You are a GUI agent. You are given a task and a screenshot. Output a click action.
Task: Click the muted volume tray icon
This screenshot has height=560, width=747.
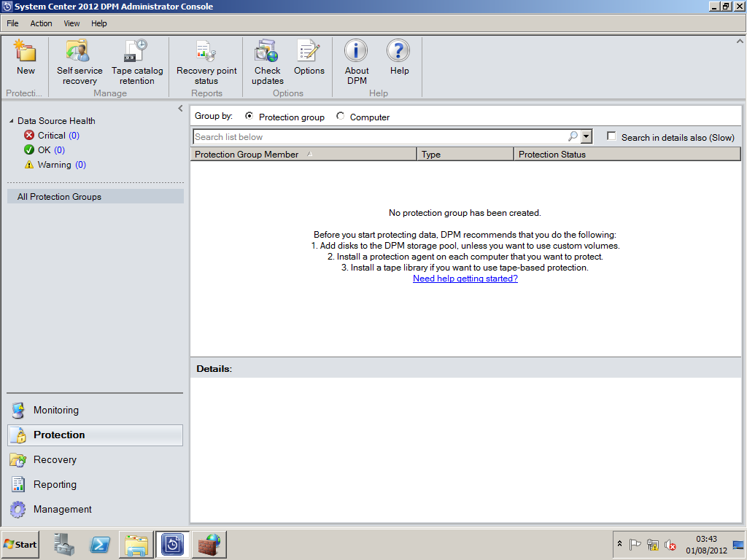(670, 544)
